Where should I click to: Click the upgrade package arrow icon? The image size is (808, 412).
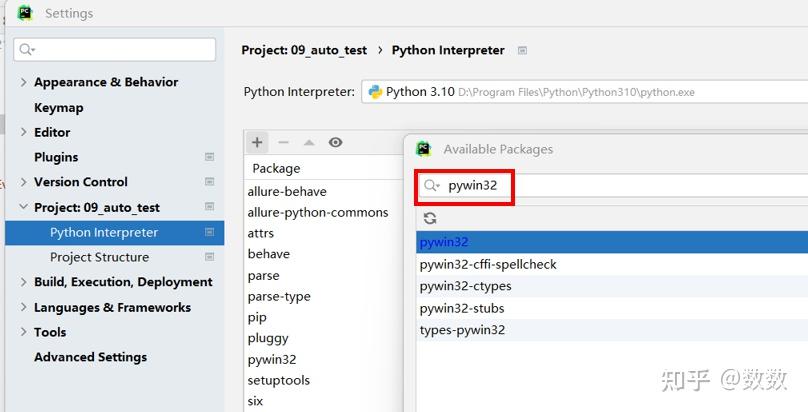309,143
